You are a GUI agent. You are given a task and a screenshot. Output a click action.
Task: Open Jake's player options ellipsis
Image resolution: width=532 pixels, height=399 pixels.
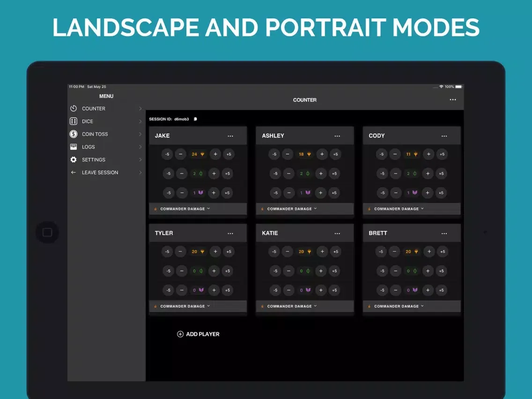[230, 136]
